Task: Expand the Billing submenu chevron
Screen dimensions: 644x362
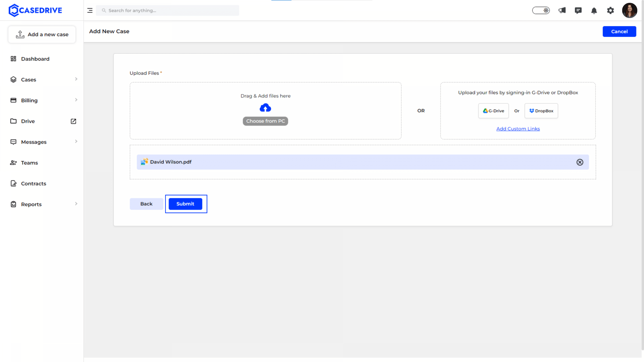Action: (x=76, y=100)
